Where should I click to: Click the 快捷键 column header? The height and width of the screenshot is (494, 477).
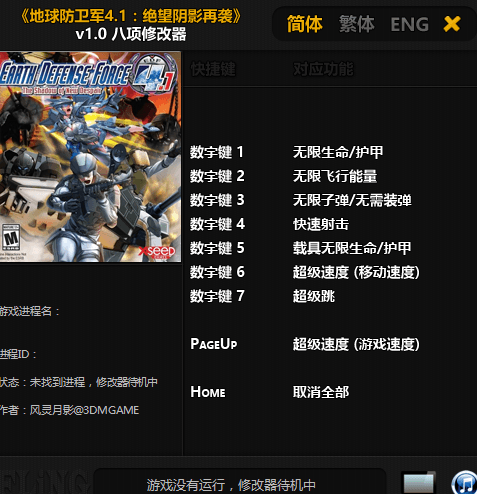pos(213,69)
